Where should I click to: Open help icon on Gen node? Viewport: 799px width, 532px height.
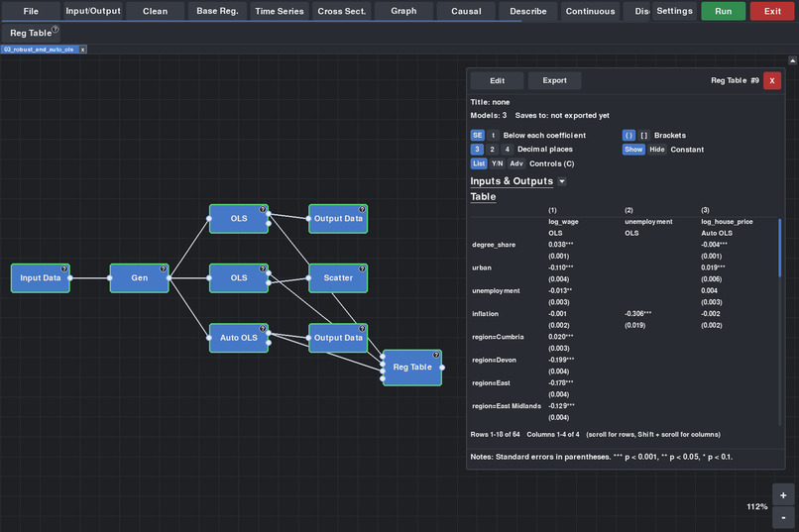pyautogui.click(x=163, y=268)
